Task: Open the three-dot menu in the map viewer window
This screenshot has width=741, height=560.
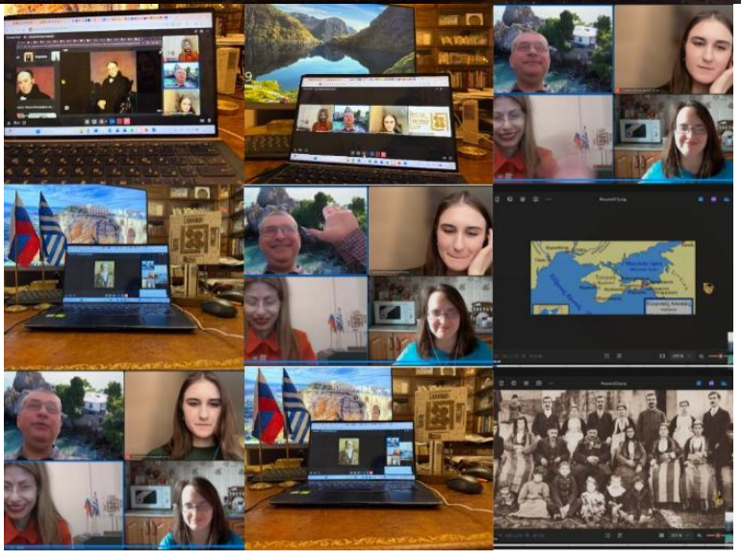Action: coord(549,199)
